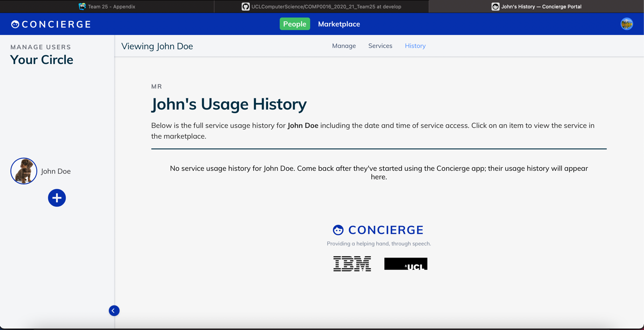This screenshot has width=644, height=330.
Task: Click the GitHub icon on second browser tab
Action: click(x=246, y=6)
